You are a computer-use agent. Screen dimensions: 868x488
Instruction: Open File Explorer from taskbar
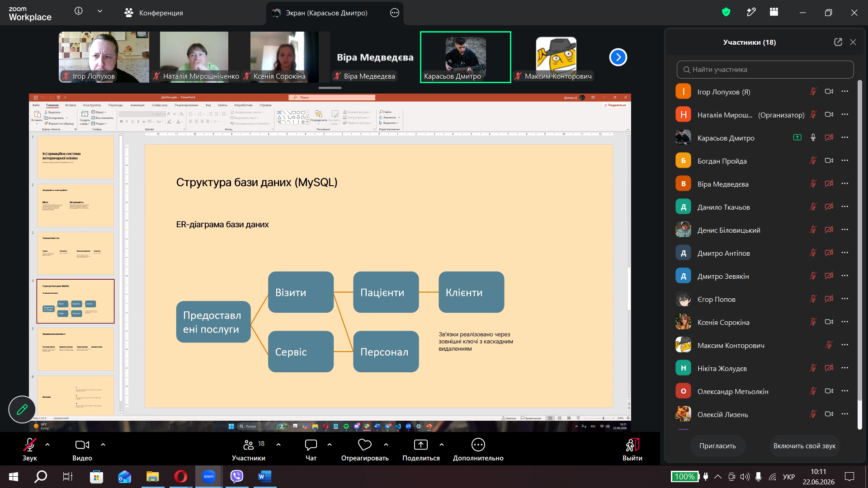pyautogui.click(x=152, y=476)
